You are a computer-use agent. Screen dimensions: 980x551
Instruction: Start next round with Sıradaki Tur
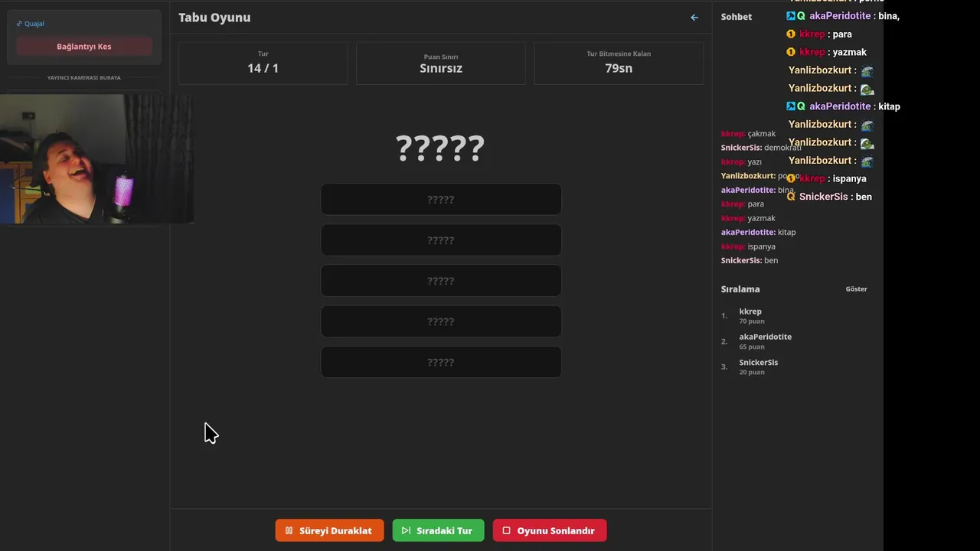(x=438, y=530)
